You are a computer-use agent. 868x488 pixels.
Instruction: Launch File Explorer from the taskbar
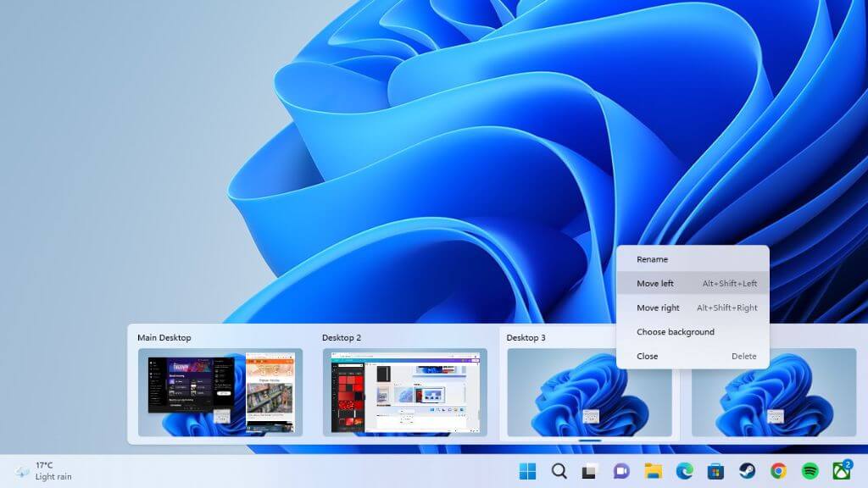653,471
